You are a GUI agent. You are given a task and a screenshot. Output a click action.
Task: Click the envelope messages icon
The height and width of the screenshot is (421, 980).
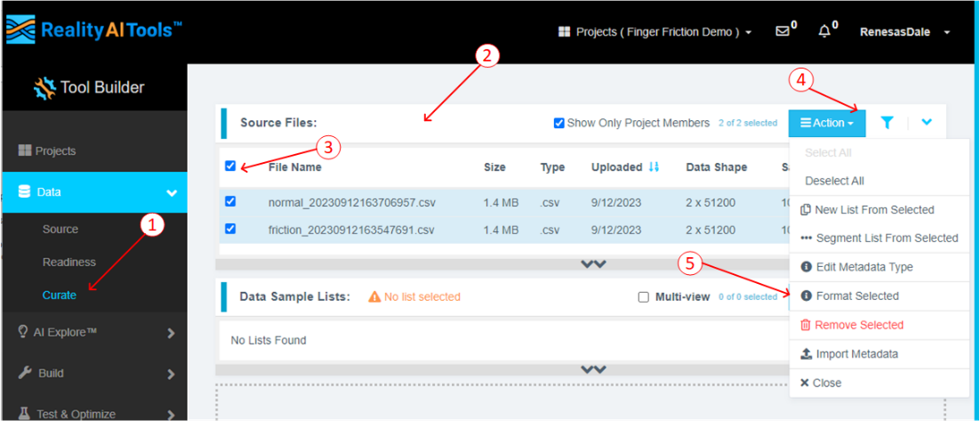782,31
